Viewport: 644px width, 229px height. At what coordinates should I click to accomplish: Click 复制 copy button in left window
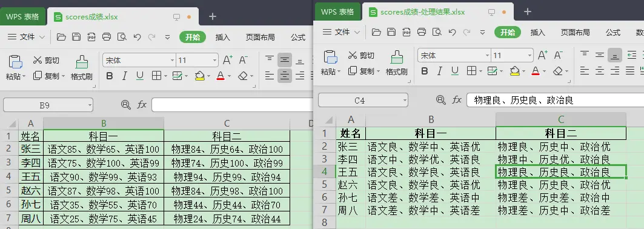[46, 76]
